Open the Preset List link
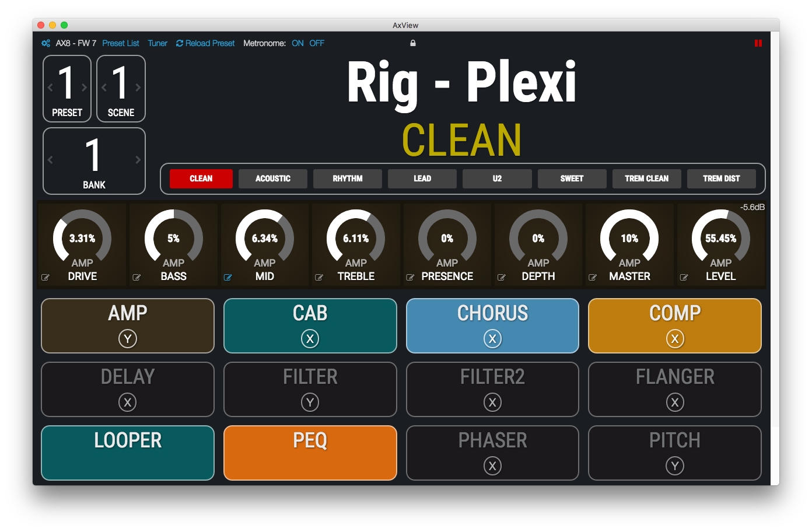Image resolution: width=812 pixels, height=532 pixels. pyautogui.click(x=121, y=43)
